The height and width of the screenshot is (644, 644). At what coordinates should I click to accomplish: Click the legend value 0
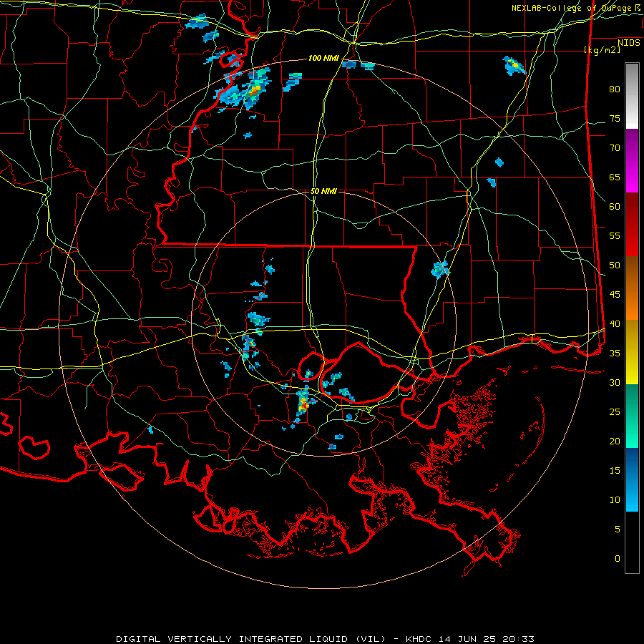(x=618, y=559)
